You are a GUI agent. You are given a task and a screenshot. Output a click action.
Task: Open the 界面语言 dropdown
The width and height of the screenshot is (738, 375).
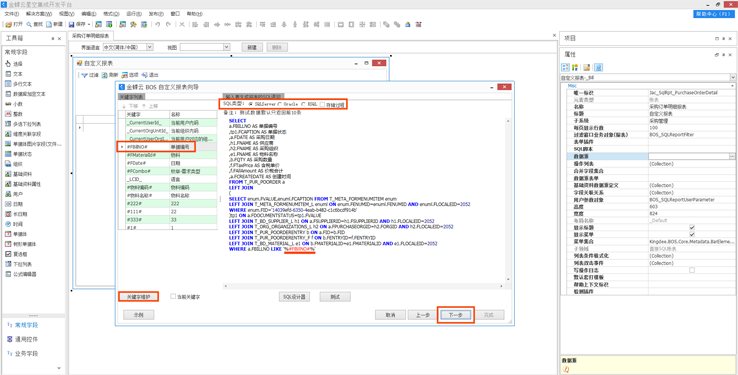(x=150, y=47)
